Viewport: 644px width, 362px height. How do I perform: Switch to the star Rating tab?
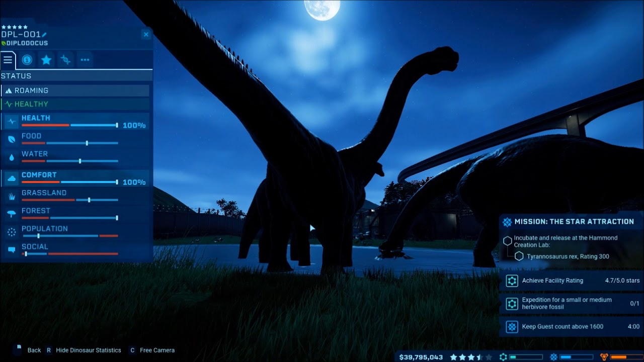tap(46, 60)
